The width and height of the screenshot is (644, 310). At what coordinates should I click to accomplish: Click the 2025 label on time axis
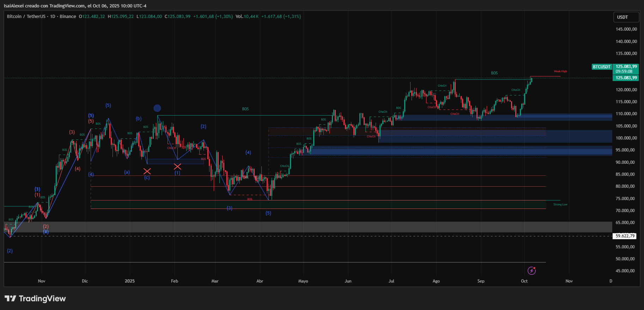tap(130, 281)
